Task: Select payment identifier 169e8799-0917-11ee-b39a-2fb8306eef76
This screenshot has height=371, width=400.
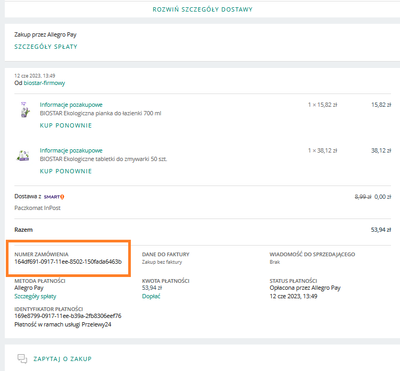Action: (68, 316)
